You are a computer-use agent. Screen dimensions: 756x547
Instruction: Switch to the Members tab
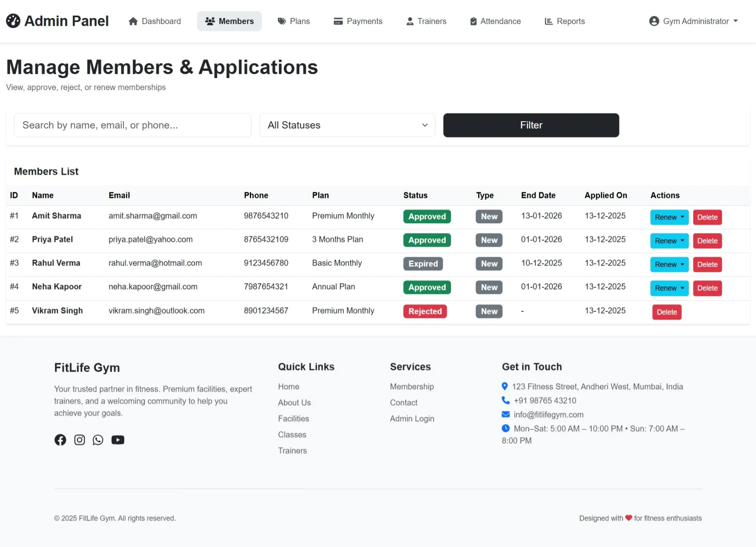click(x=229, y=21)
